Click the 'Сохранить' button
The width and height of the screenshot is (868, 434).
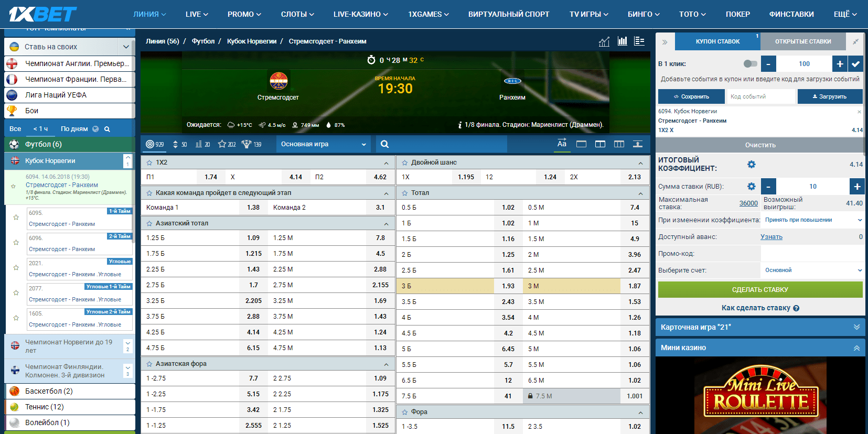coord(691,96)
